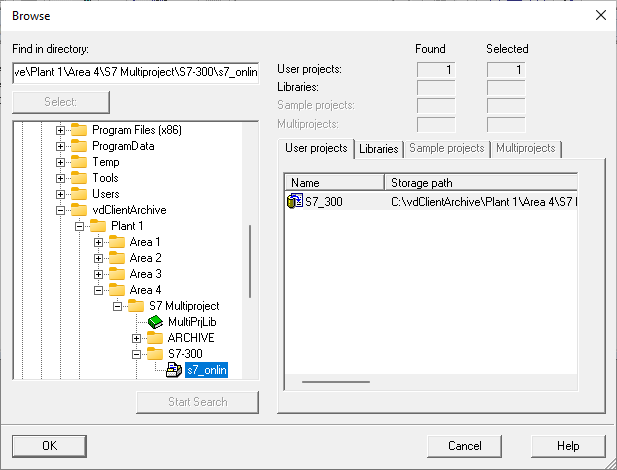Click the vdClientArchive folder icon

click(x=79, y=210)
